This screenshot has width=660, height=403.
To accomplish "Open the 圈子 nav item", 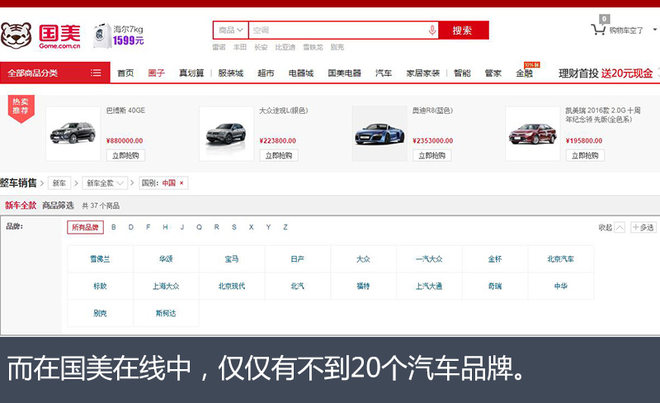I will [x=156, y=73].
